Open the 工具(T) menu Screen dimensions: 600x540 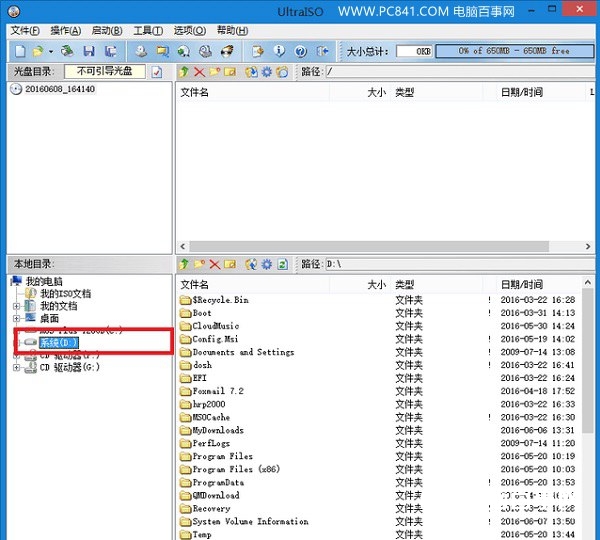tap(148, 31)
